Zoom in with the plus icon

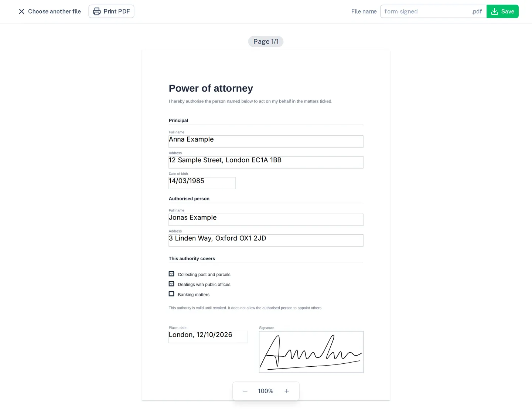click(x=287, y=391)
